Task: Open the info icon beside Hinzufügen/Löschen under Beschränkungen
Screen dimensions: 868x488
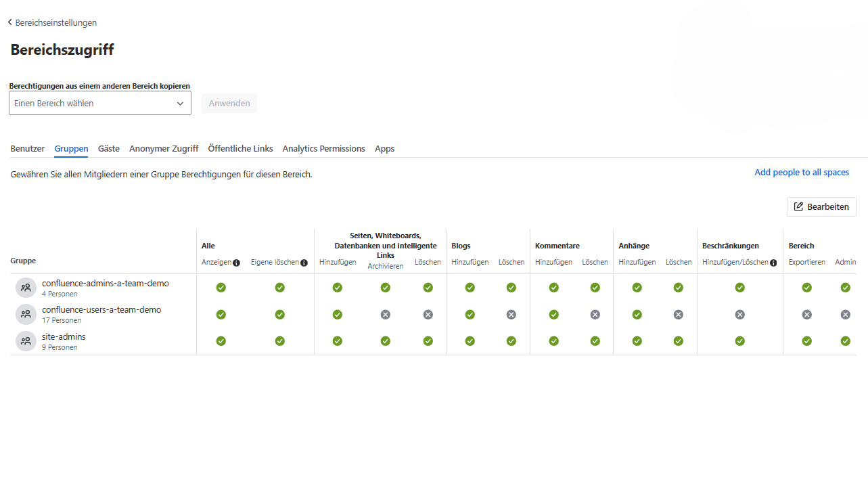Action: 773,263
